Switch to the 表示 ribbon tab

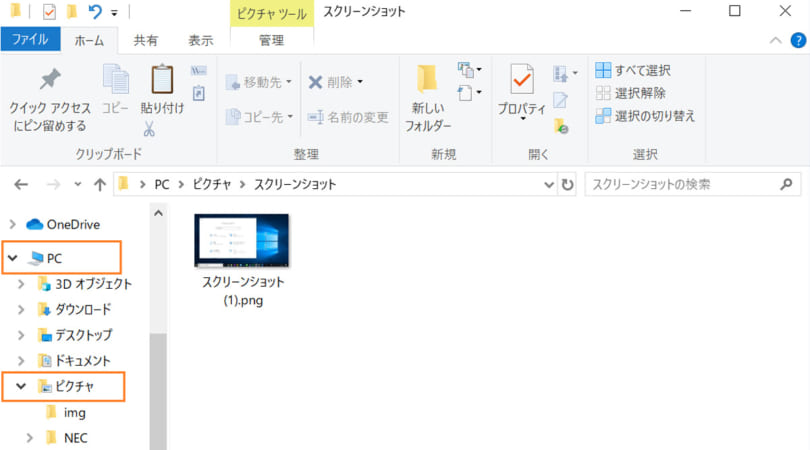(x=200, y=40)
